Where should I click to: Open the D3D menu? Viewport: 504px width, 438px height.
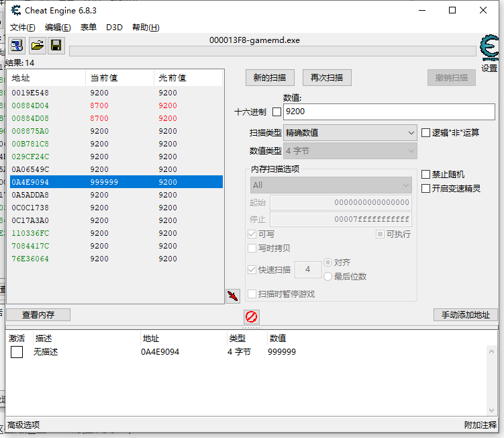pos(114,28)
